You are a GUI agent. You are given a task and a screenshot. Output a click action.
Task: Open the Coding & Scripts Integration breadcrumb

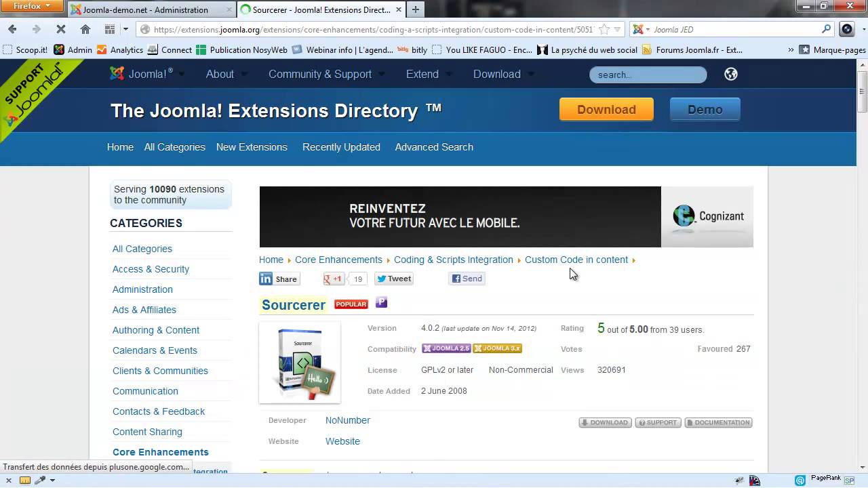(454, 260)
